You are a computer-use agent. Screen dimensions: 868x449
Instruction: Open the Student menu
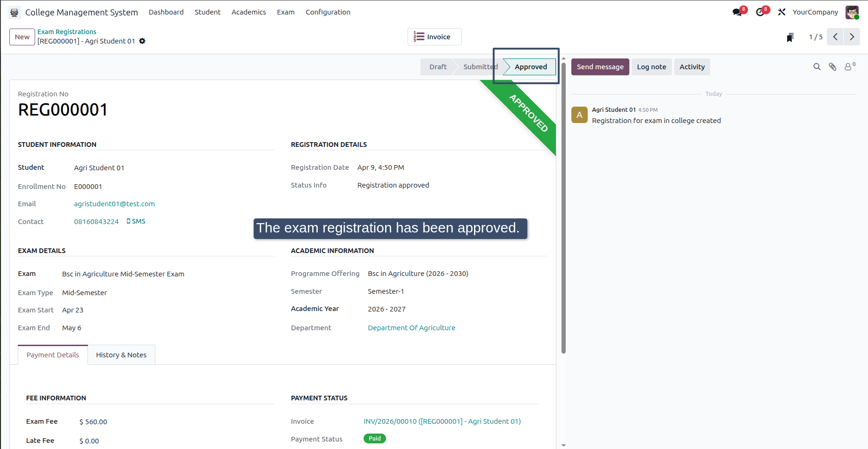pyautogui.click(x=207, y=12)
